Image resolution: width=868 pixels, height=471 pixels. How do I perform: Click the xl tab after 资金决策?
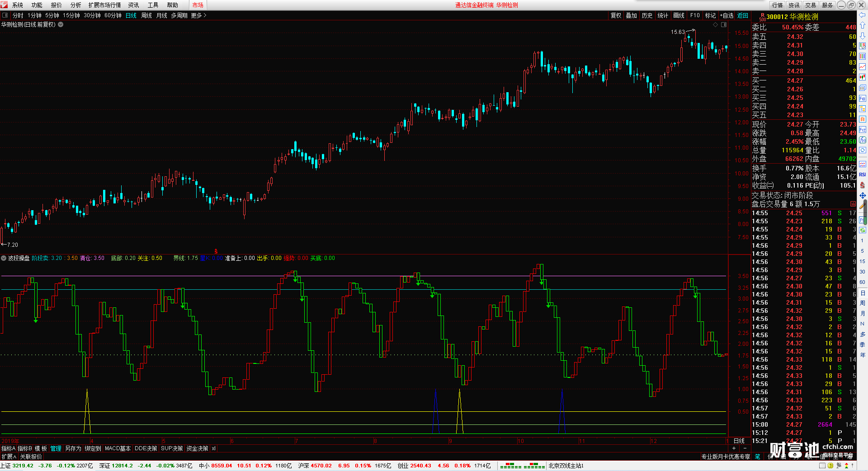pyautogui.click(x=213, y=448)
